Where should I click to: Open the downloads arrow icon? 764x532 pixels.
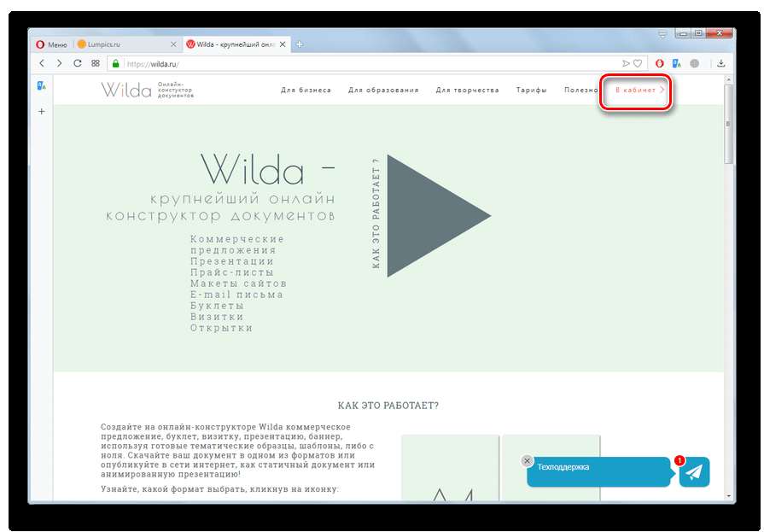[721, 63]
